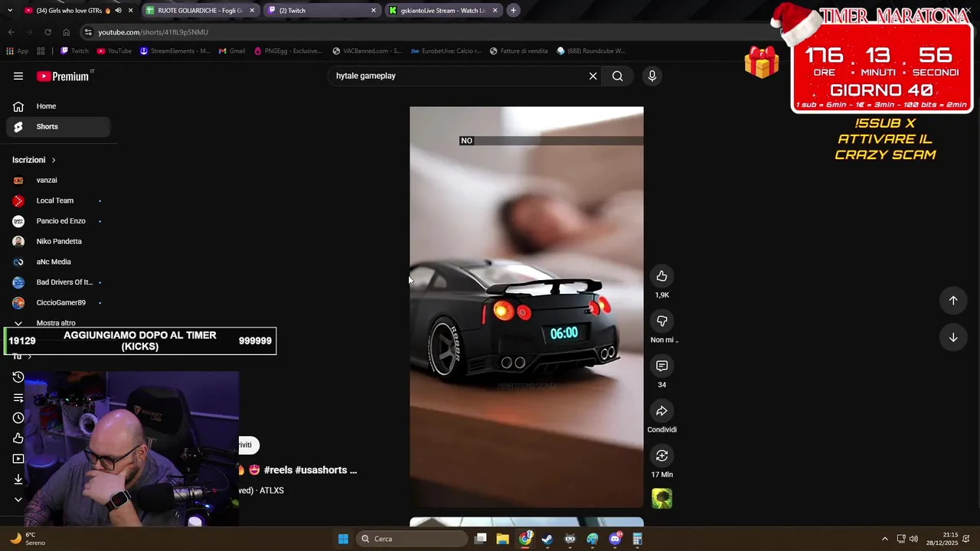Go back with browser back arrow
This screenshot has height=551, width=980.
pyautogui.click(x=11, y=32)
